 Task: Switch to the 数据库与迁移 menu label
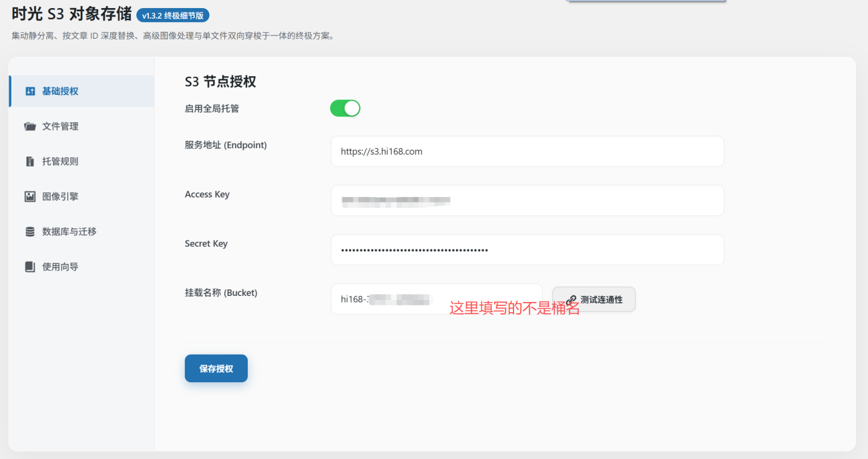[69, 232]
